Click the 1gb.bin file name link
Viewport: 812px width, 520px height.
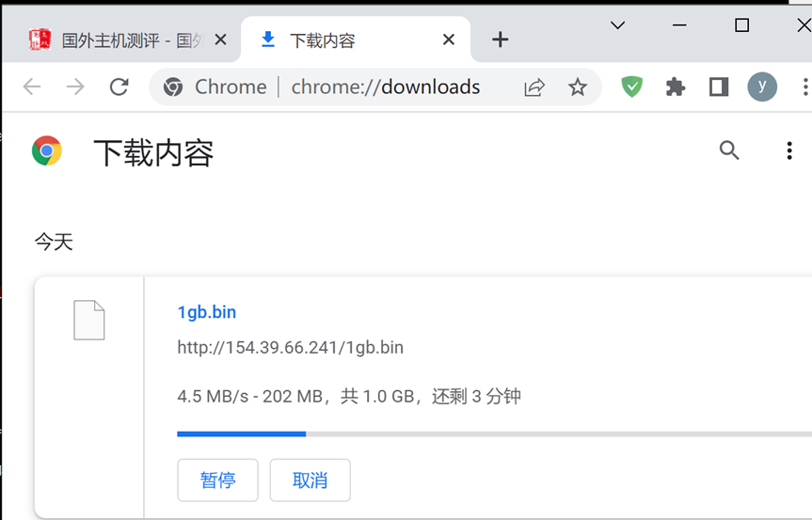pos(207,312)
